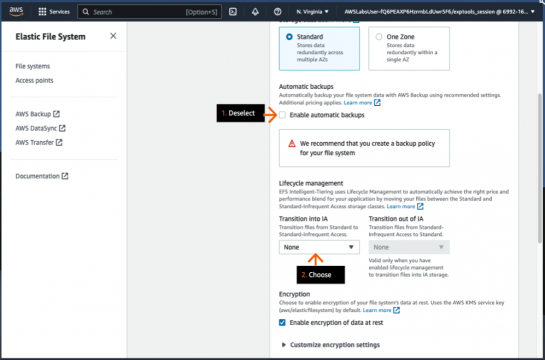Click the external-link icon beside AWS Transfer
545x360 pixels.
click(x=59, y=142)
